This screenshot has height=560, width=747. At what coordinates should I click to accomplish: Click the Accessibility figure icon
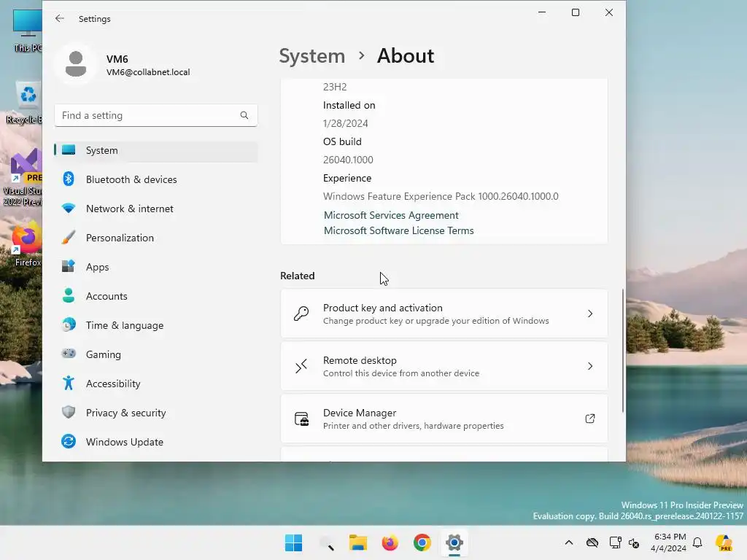[69, 383]
